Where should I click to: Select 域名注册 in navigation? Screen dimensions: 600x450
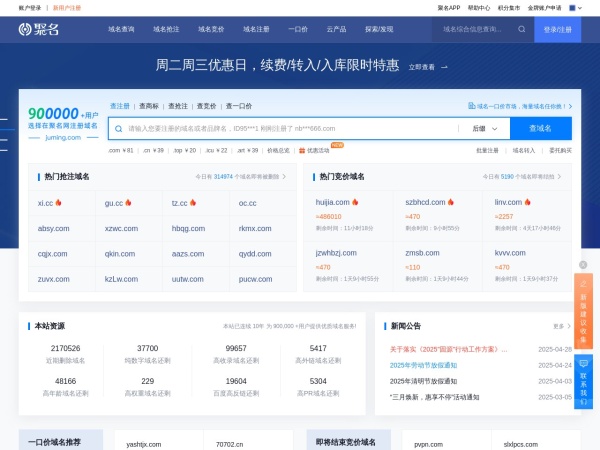(x=256, y=29)
